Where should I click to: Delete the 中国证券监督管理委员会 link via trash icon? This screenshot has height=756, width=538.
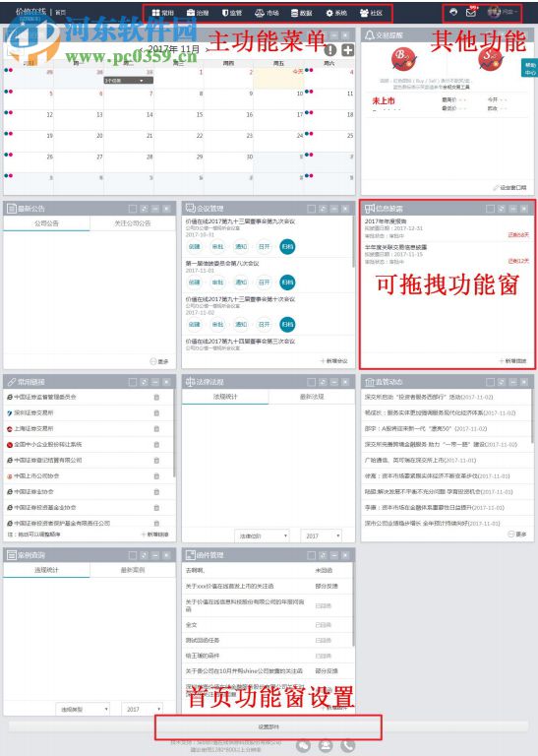tap(156, 398)
